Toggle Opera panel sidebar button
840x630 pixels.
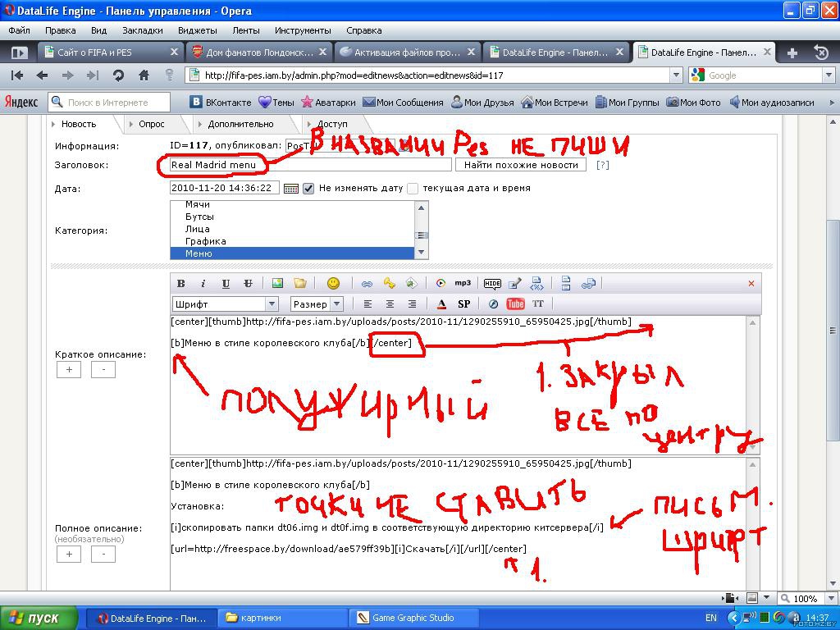pos(20,52)
